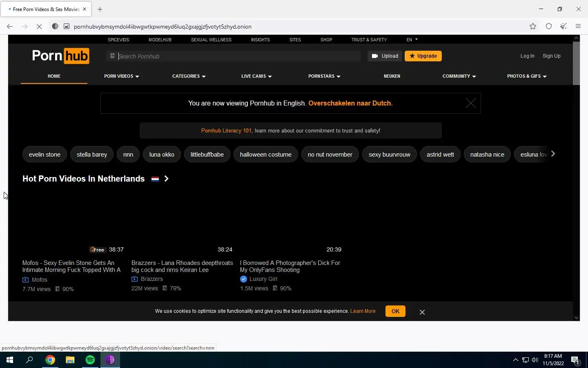588x368 pixels.
Task: Open Modelhub in the top bar
Action: [x=160, y=40]
